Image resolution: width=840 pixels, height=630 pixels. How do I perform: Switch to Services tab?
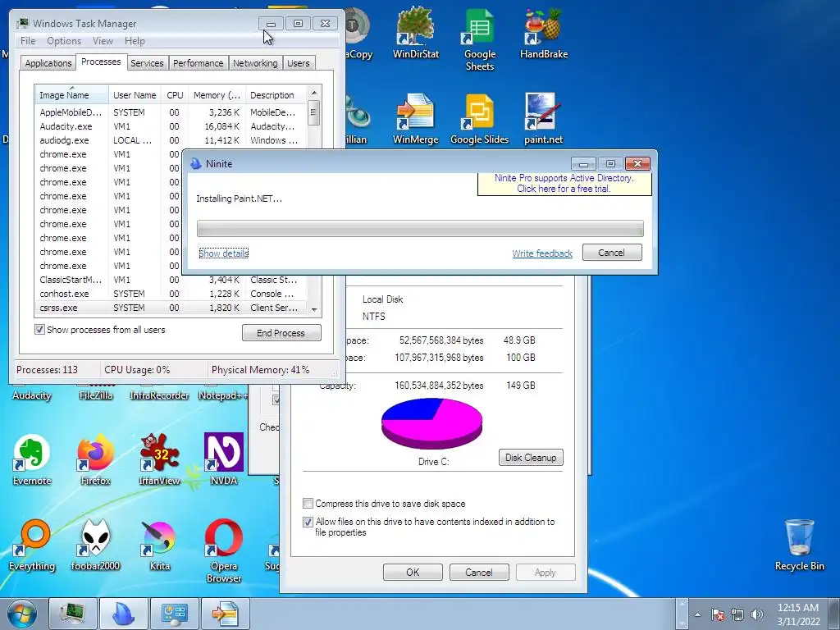point(147,63)
